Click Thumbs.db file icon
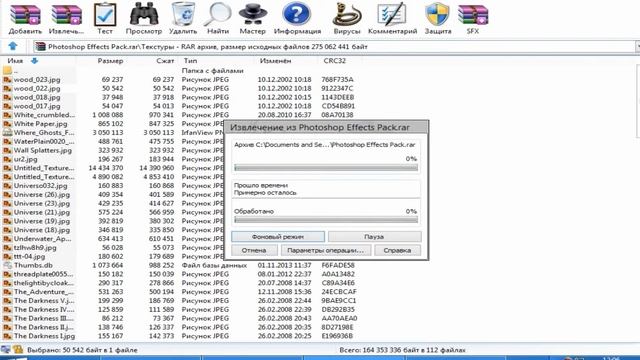This screenshot has width=640, height=360. click(x=7, y=265)
